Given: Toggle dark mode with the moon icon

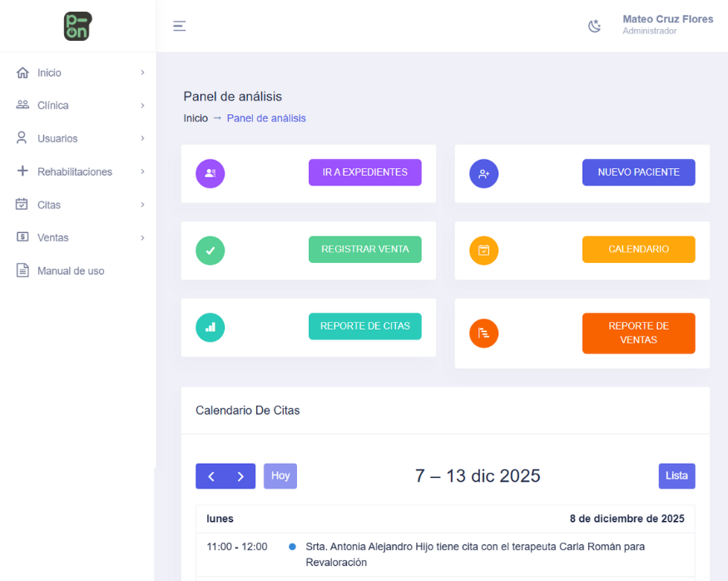Looking at the screenshot, I should click(594, 26).
